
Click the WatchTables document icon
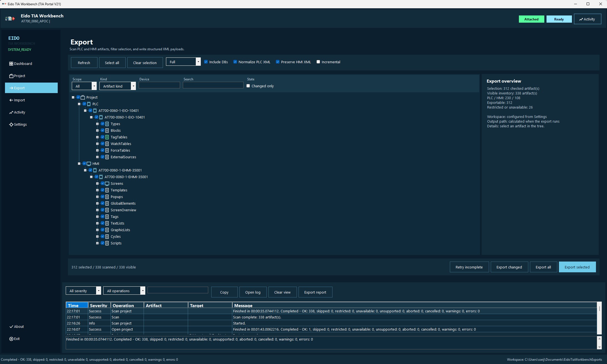(107, 144)
